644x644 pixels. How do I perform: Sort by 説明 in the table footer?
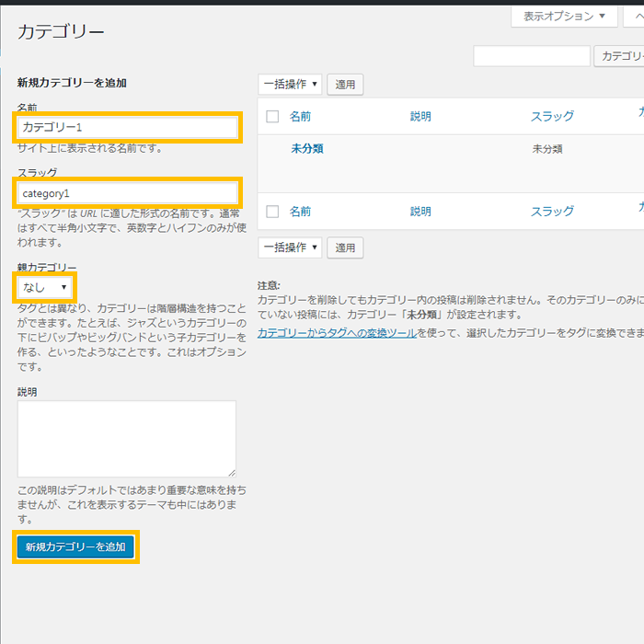coord(420,212)
